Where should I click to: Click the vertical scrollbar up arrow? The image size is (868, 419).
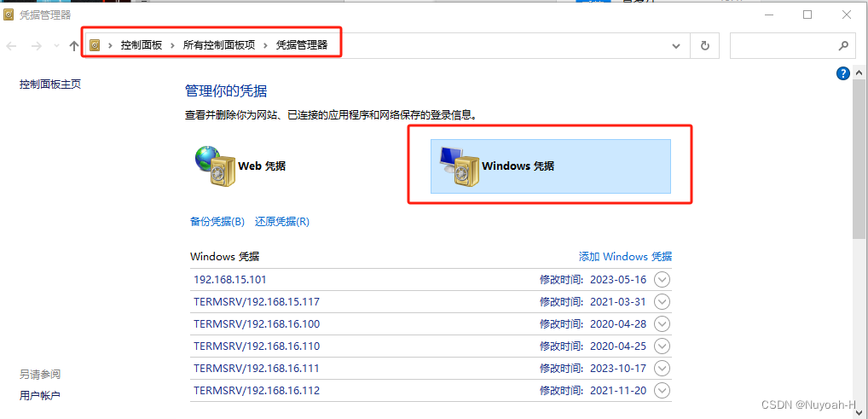(x=859, y=73)
